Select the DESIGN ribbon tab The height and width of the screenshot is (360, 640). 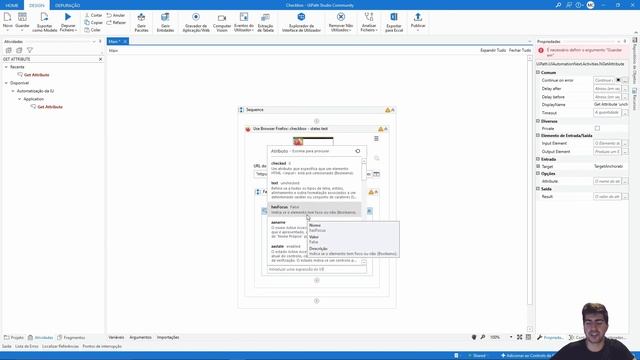pyautogui.click(x=37, y=5)
